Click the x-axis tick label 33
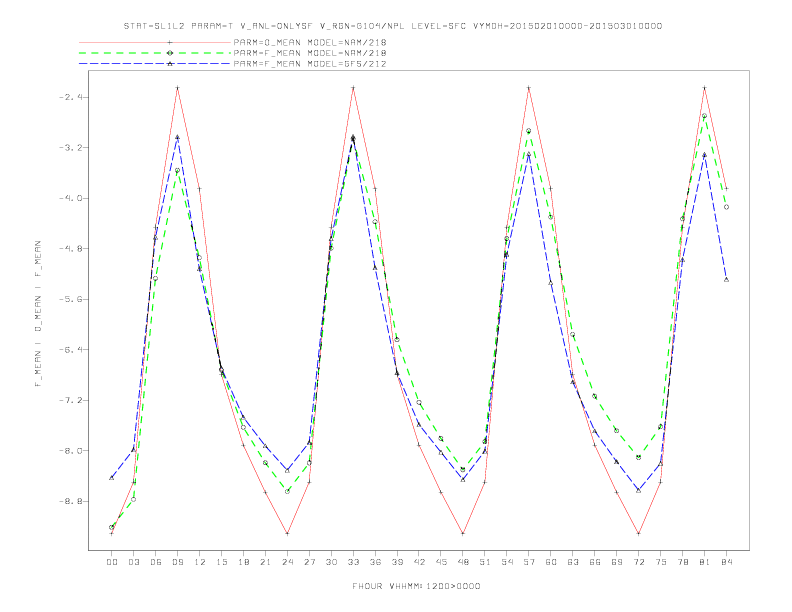792x612 pixels. 353,562
